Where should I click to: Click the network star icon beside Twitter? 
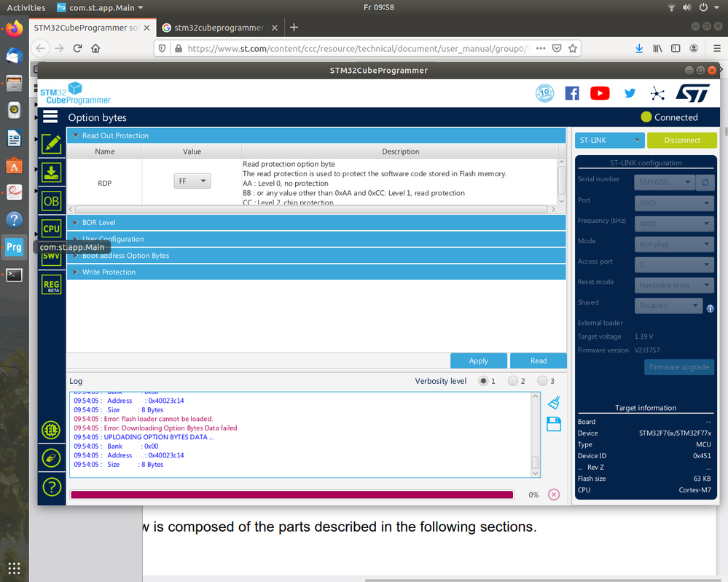657,93
